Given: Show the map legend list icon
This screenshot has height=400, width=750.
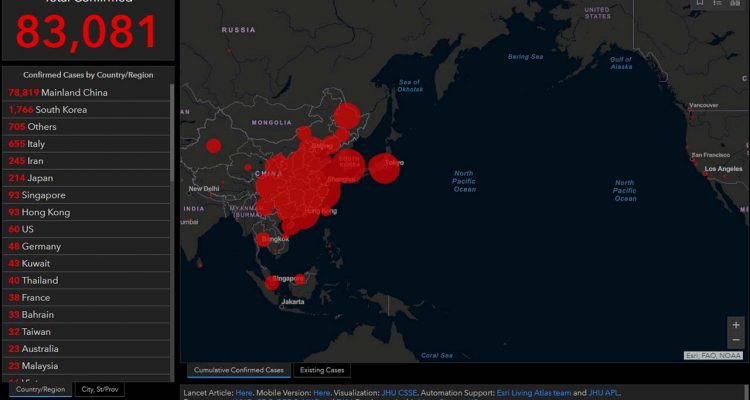Looking at the screenshot, I should (x=720, y=4).
